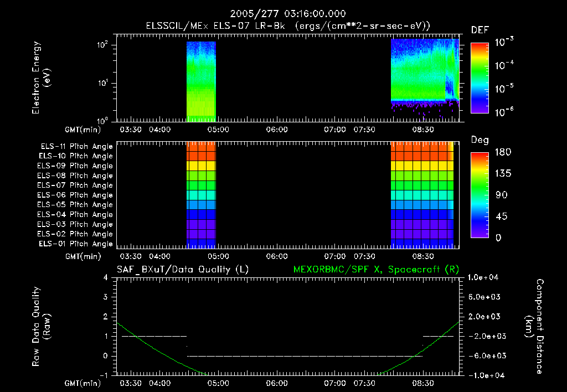Click the ELS-04 Pitch Angle row label
The width and height of the screenshot is (567, 392).
pyautogui.click(x=75, y=215)
